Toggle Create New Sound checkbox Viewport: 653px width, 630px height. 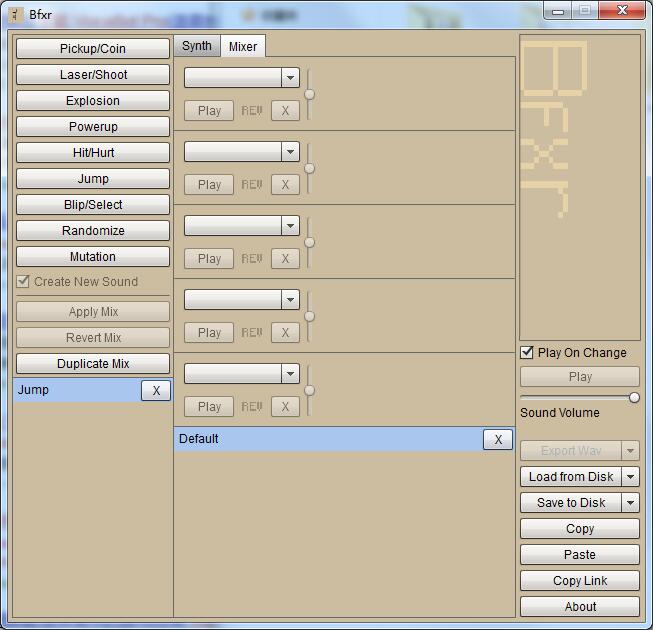(23, 281)
